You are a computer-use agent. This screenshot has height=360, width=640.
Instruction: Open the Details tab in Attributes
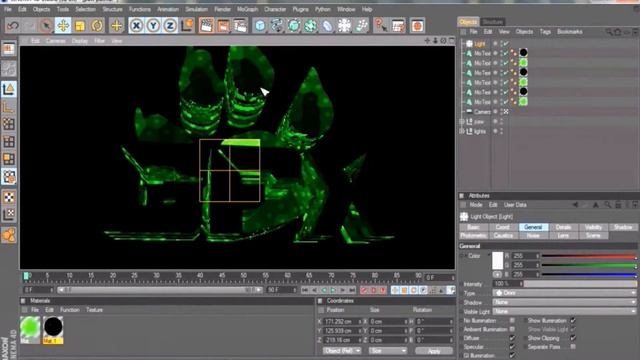pyautogui.click(x=563, y=227)
